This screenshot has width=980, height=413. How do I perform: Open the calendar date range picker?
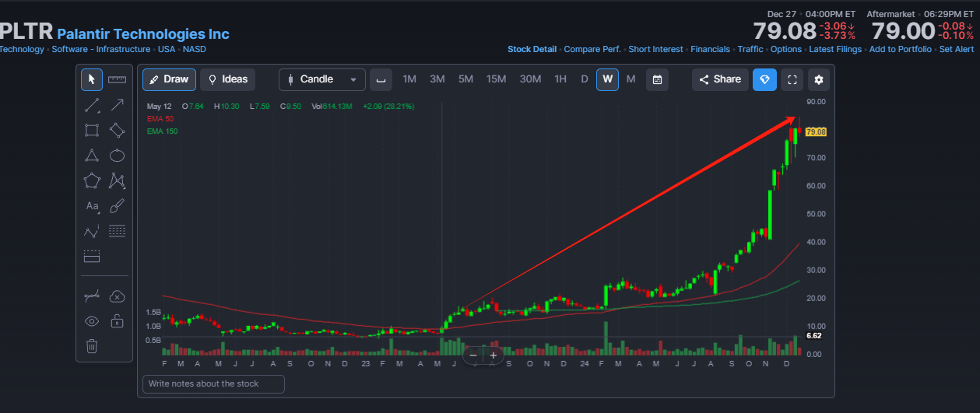point(657,79)
